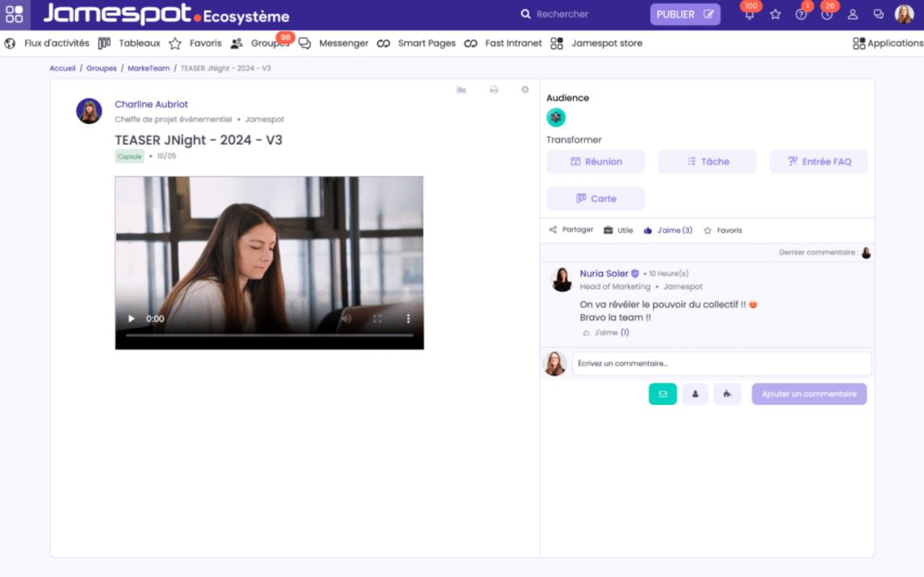
Task: Click the help question mark icon
Action: 801,15
